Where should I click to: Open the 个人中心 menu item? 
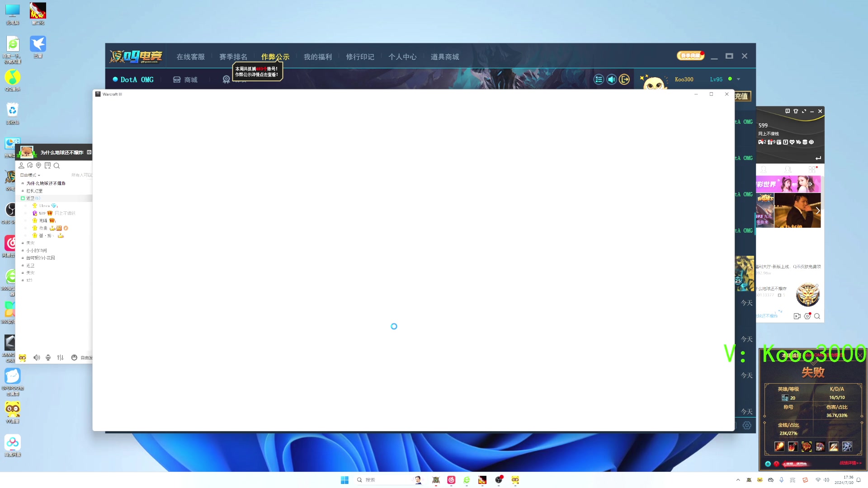[x=402, y=57]
